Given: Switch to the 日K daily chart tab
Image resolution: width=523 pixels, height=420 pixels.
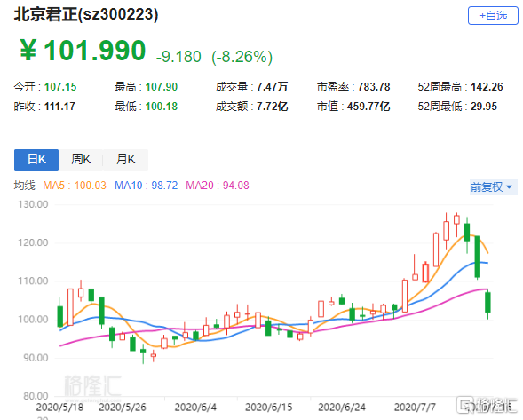Looking at the screenshot, I should (x=36, y=160).
